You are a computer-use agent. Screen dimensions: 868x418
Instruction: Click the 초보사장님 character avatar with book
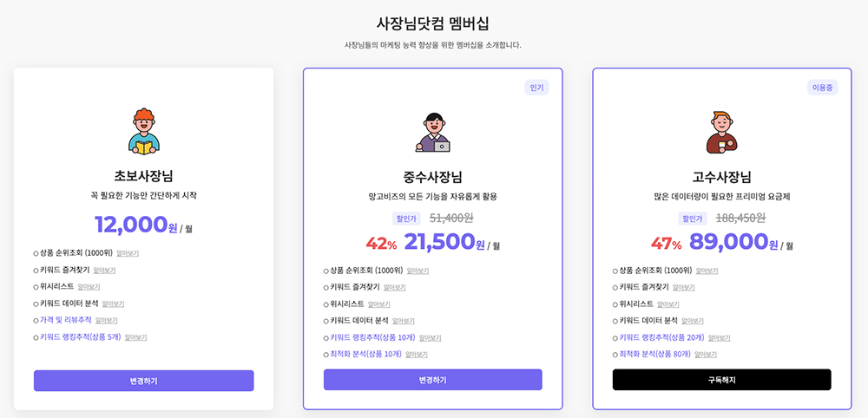(x=144, y=132)
